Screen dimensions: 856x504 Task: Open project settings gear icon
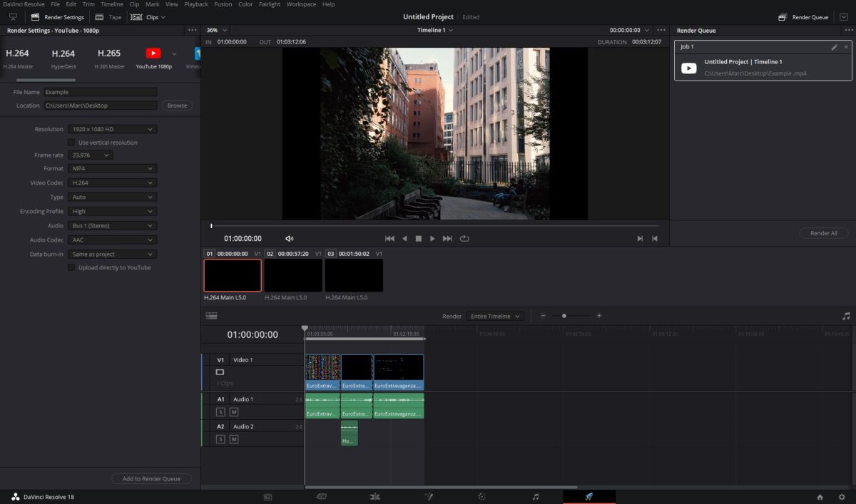coord(842,497)
